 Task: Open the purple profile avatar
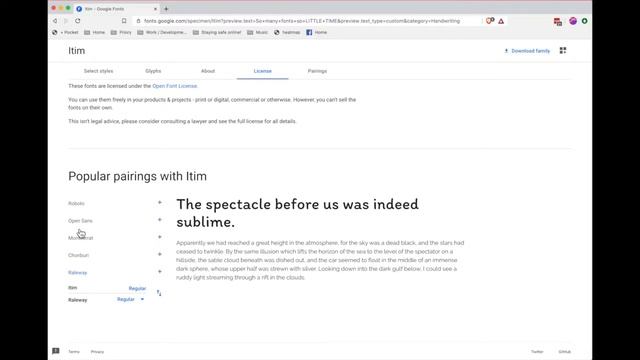pyautogui.click(x=573, y=21)
